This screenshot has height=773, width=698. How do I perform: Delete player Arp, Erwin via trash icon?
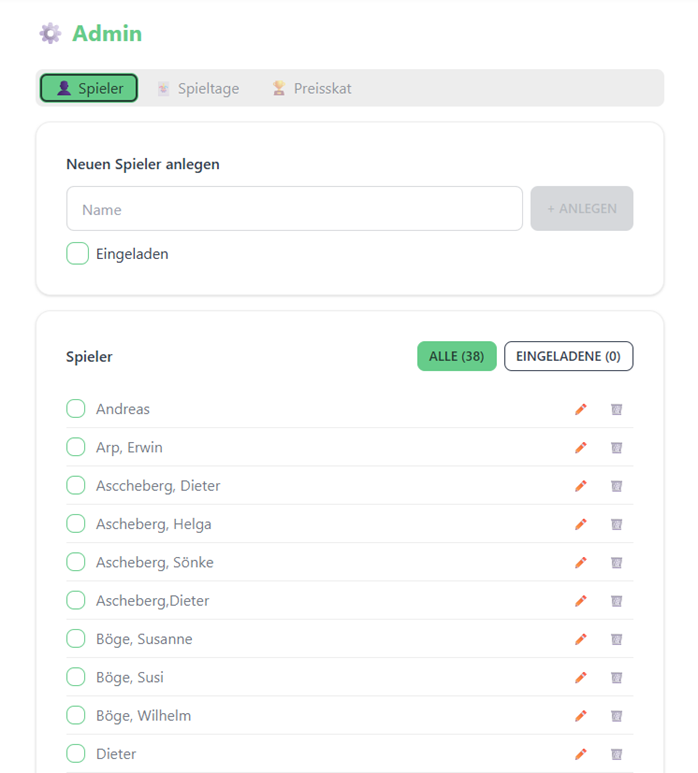pyautogui.click(x=616, y=448)
